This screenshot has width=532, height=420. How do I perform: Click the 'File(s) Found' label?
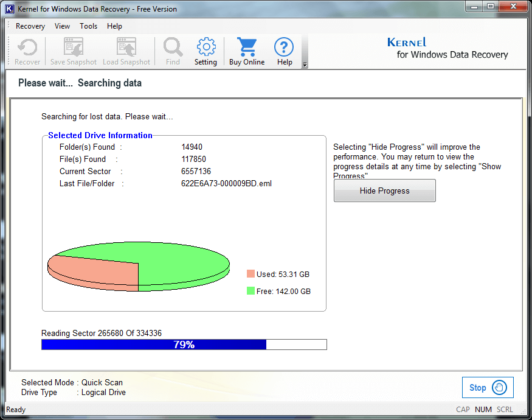tap(83, 159)
